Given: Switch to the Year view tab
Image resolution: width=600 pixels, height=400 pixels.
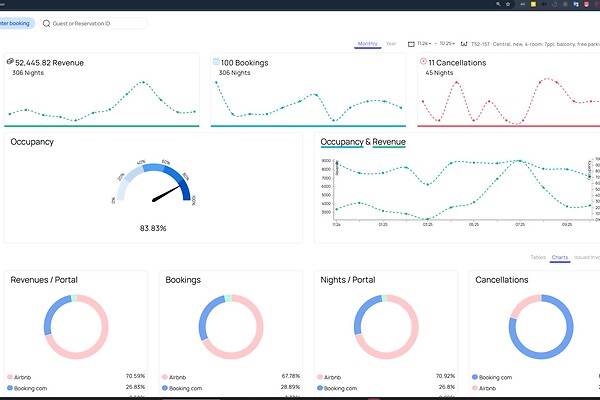Looking at the screenshot, I should pos(391,44).
